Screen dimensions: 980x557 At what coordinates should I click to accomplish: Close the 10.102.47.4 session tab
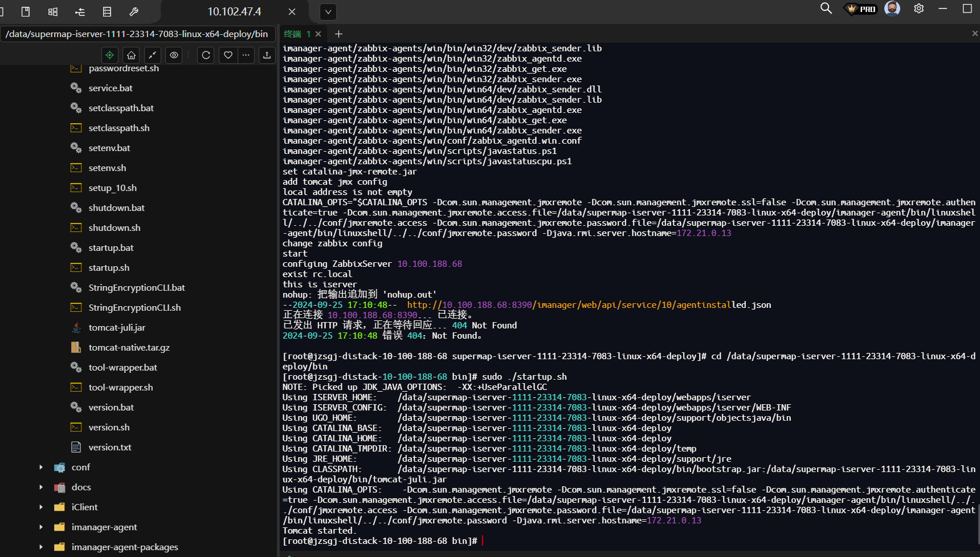(292, 11)
